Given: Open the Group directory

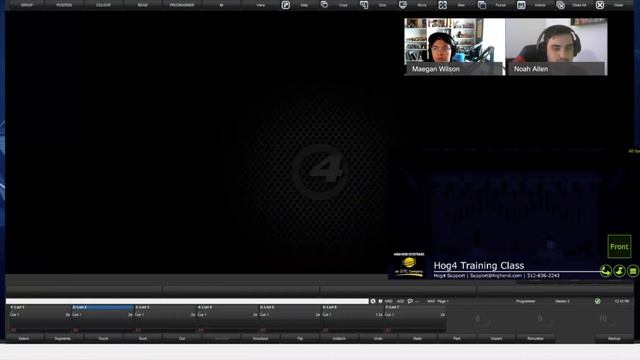Looking at the screenshot, I should (27, 5).
